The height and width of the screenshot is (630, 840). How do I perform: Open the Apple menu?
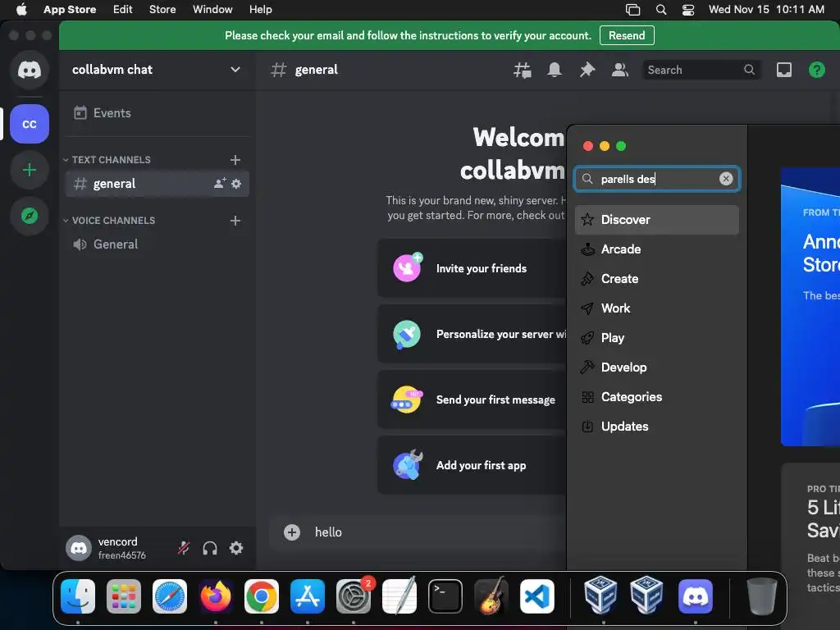point(21,9)
